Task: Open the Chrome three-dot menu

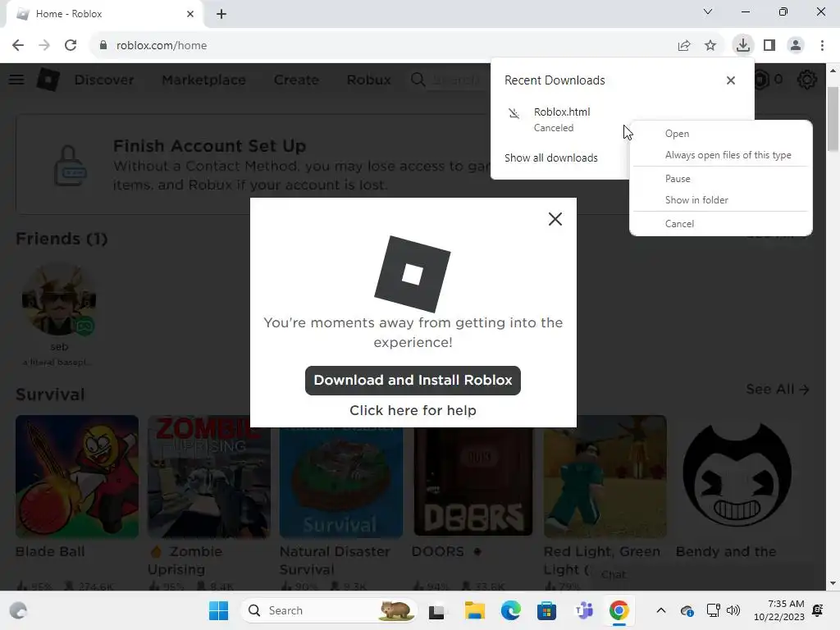Action: (x=822, y=46)
